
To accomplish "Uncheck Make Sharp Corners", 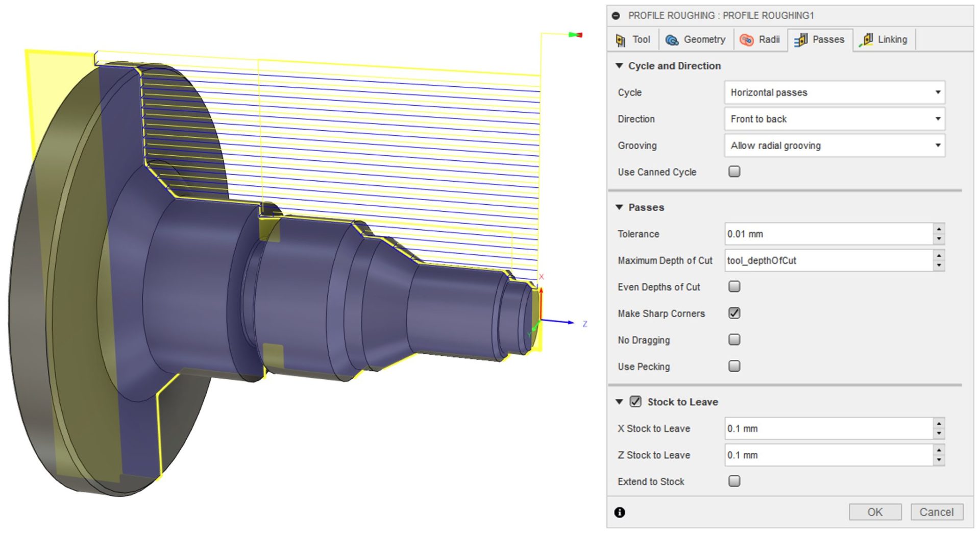I will pos(734,313).
